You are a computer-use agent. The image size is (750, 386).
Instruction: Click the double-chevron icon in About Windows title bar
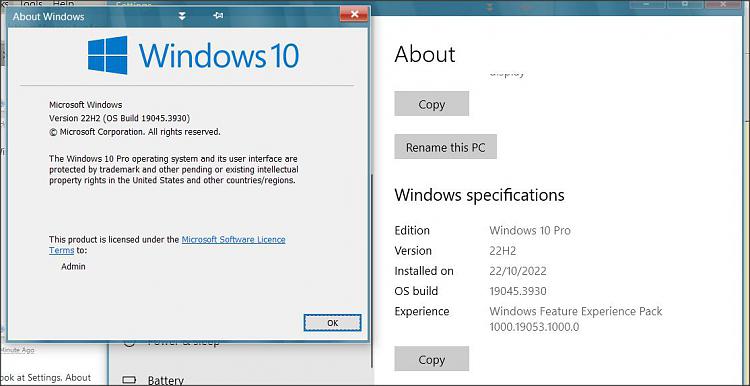tap(182, 16)
